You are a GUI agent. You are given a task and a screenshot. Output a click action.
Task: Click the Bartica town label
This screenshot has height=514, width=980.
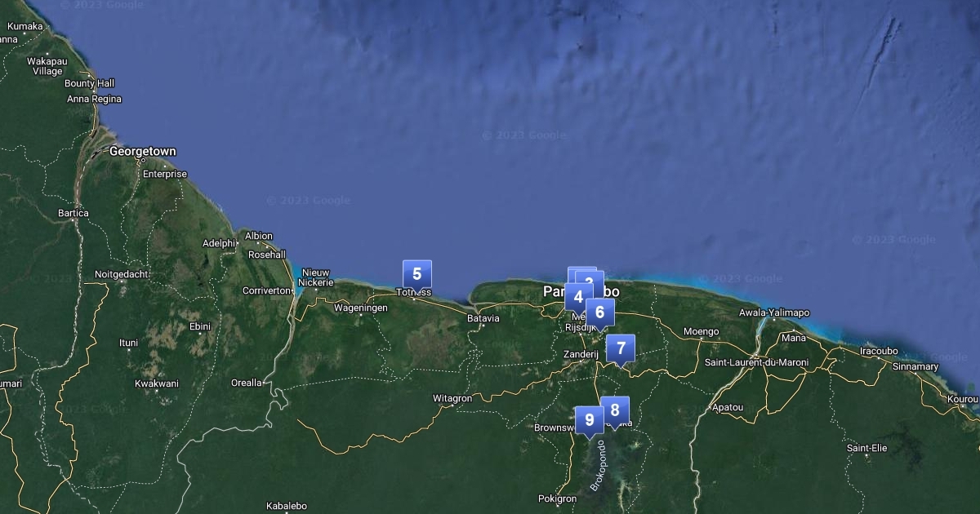pos(73,214)
